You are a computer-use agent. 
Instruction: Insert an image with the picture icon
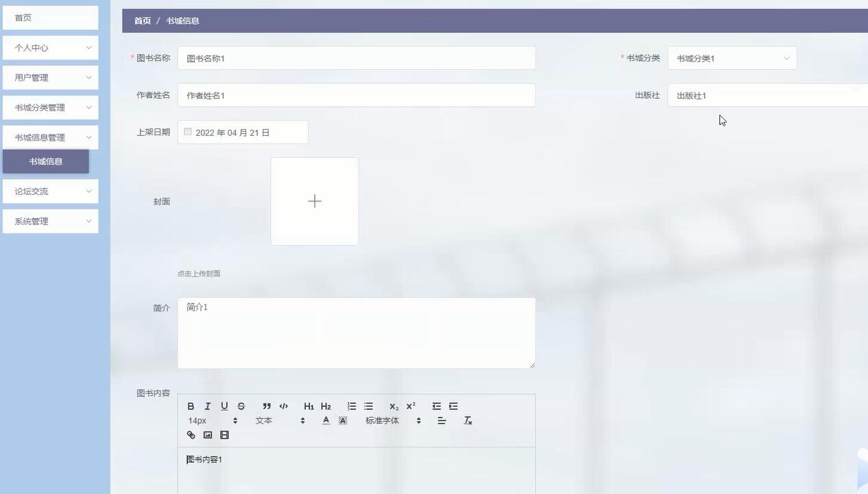[207, 434]
